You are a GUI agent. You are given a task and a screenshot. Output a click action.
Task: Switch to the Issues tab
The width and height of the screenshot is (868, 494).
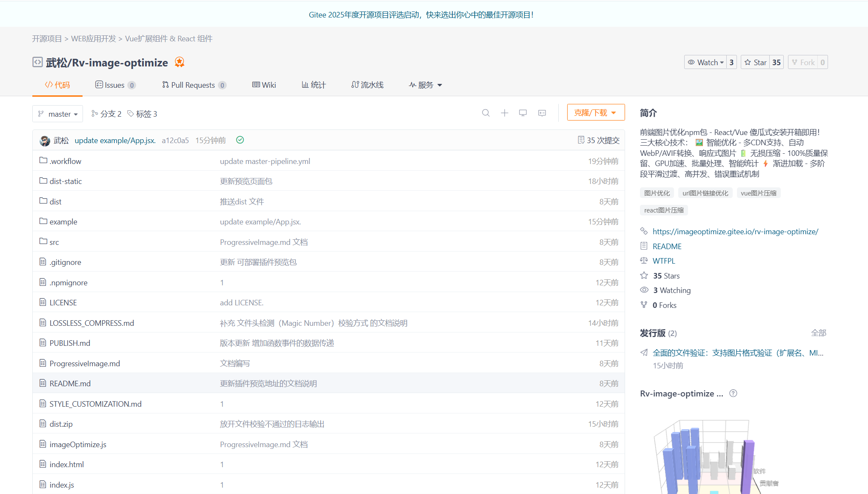click(x=114, y=85)
